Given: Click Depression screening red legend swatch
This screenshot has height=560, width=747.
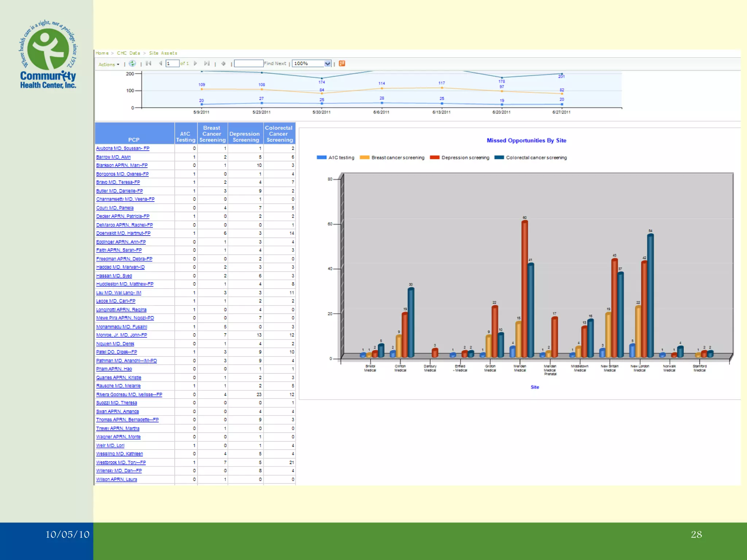Looking at the screenshot, I should pos(434,157).
